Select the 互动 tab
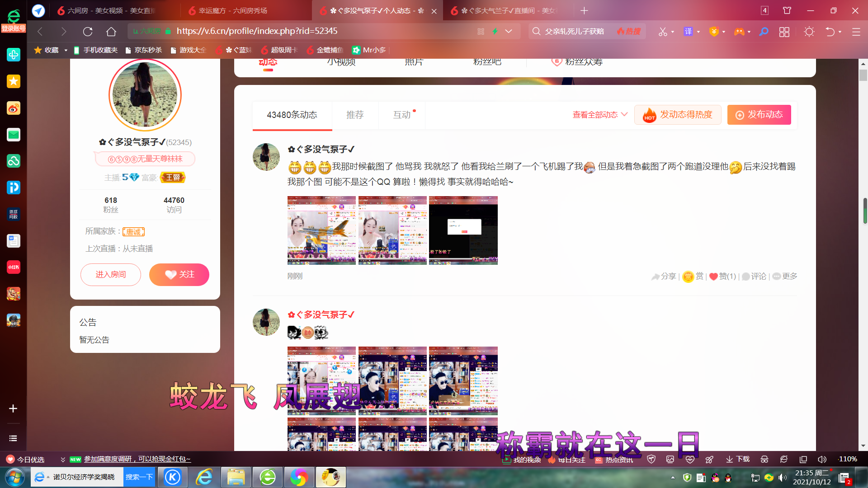Screen dimensions: 868x488 (402, 115)
